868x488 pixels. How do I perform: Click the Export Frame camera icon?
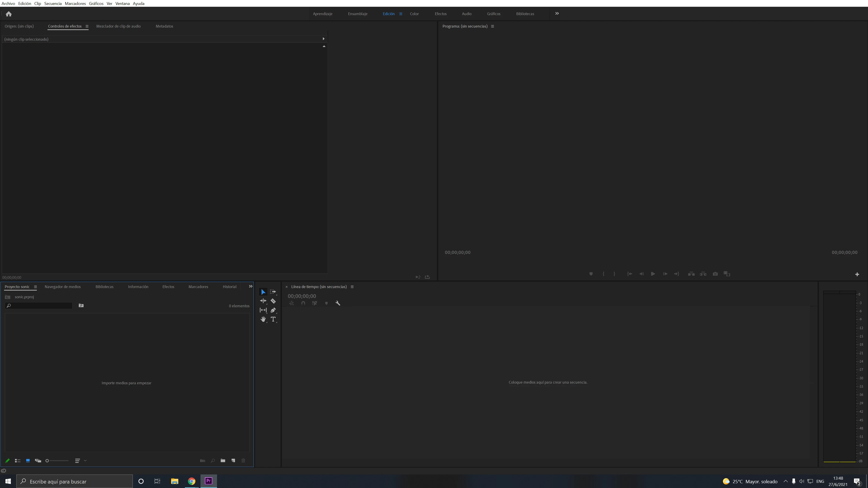(715, 274)
